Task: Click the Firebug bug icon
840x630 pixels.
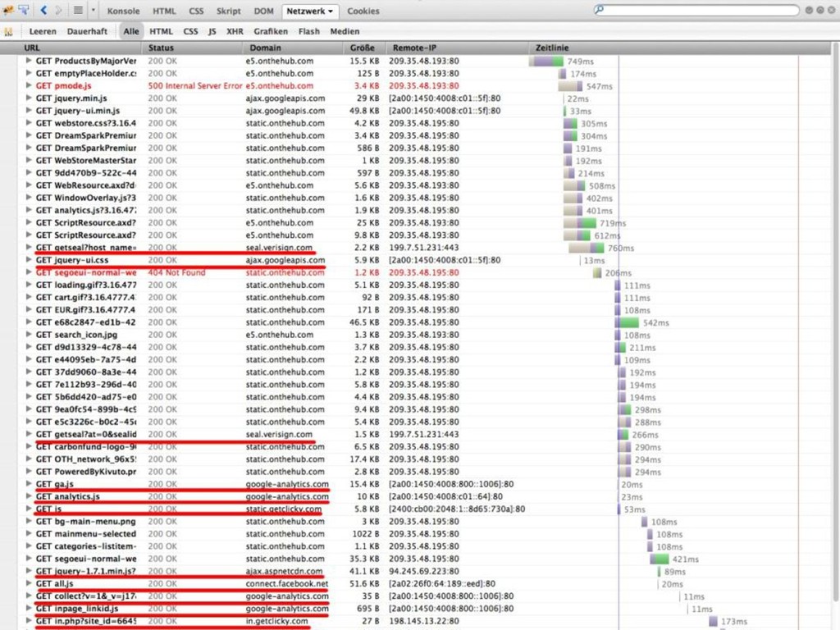Action: (x=8, y=10)
